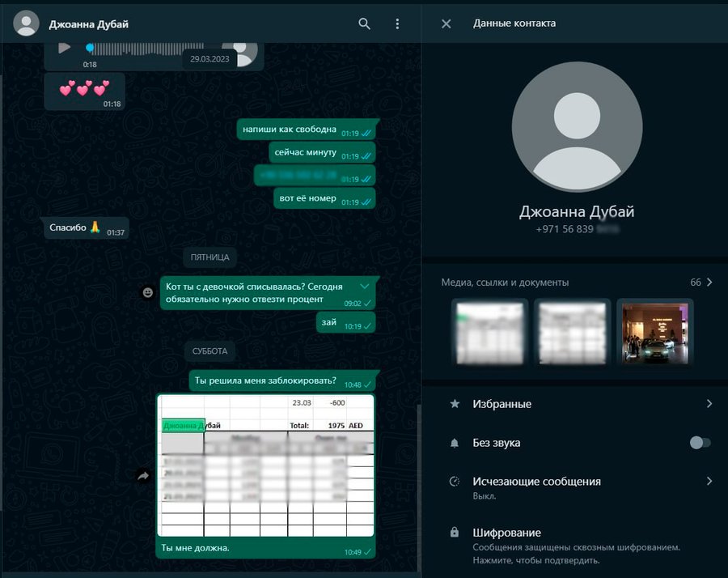
Task: Click the bell icon beside Без звука
Action: [x=455, y=443]
